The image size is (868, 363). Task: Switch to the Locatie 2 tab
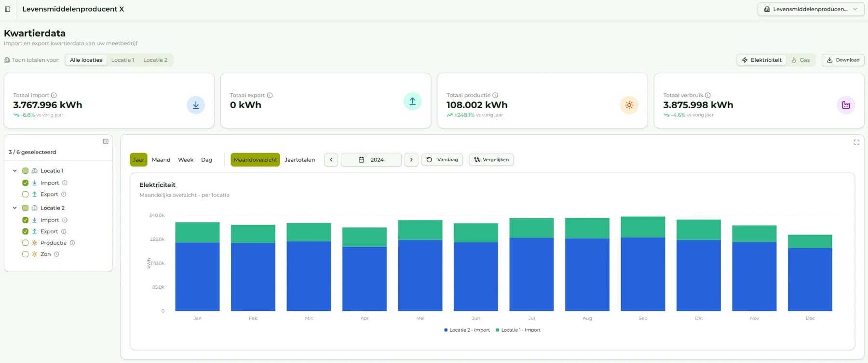coord(155,60)
